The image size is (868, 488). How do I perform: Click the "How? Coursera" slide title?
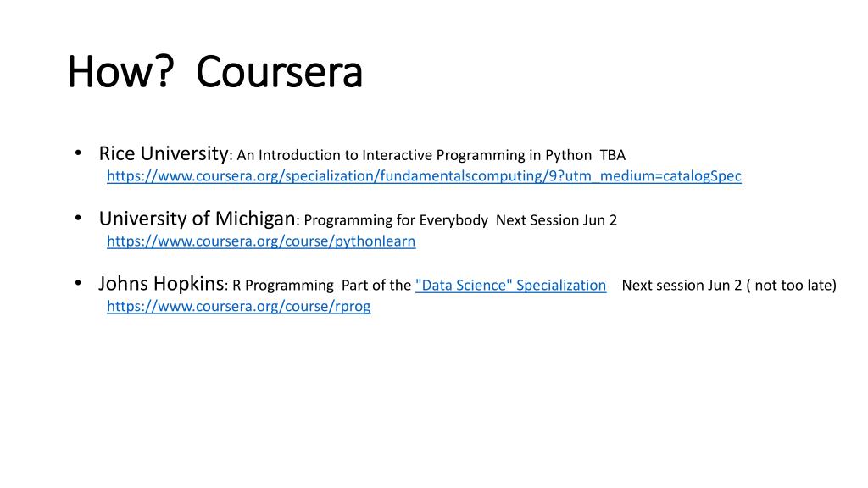tap(214, 72)
